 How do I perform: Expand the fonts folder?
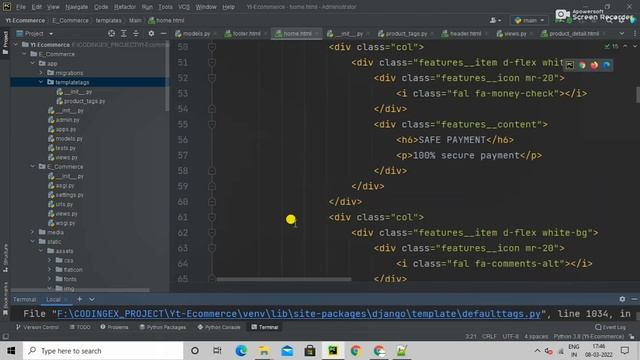(x=49, y=279)
